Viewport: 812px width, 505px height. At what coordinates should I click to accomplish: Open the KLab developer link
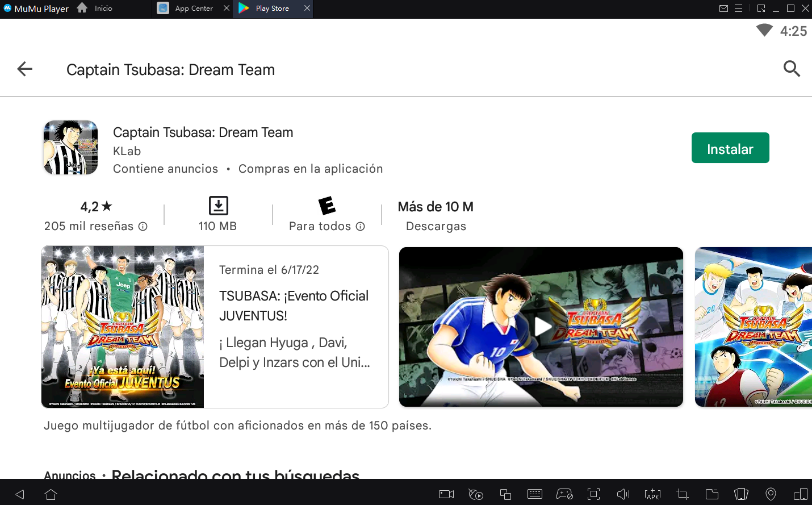coord(127,151)
